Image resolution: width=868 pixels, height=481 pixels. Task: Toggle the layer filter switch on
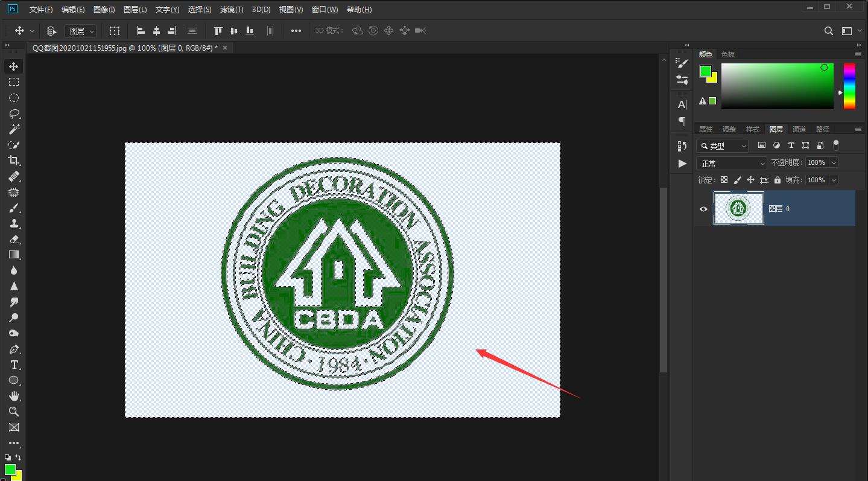[835, 145]
